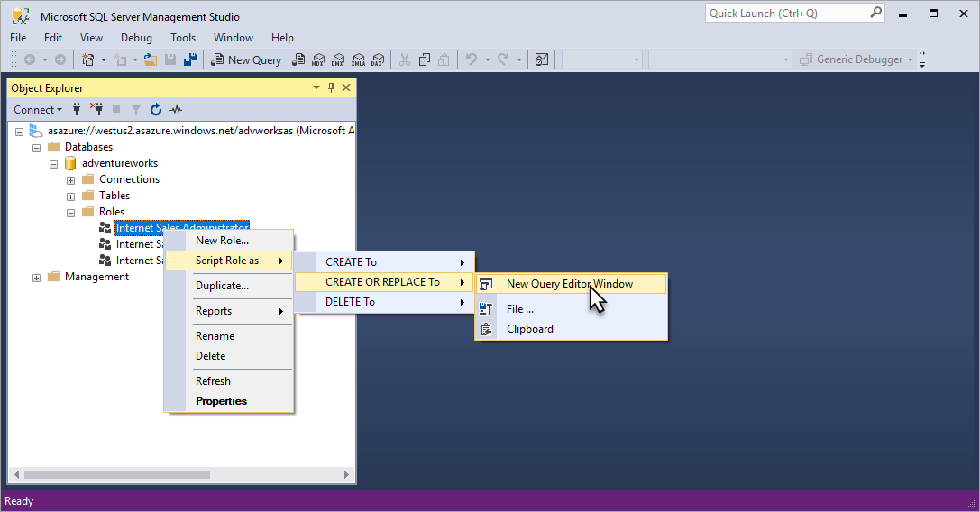Expand the Management folder node

coord(37,278)
